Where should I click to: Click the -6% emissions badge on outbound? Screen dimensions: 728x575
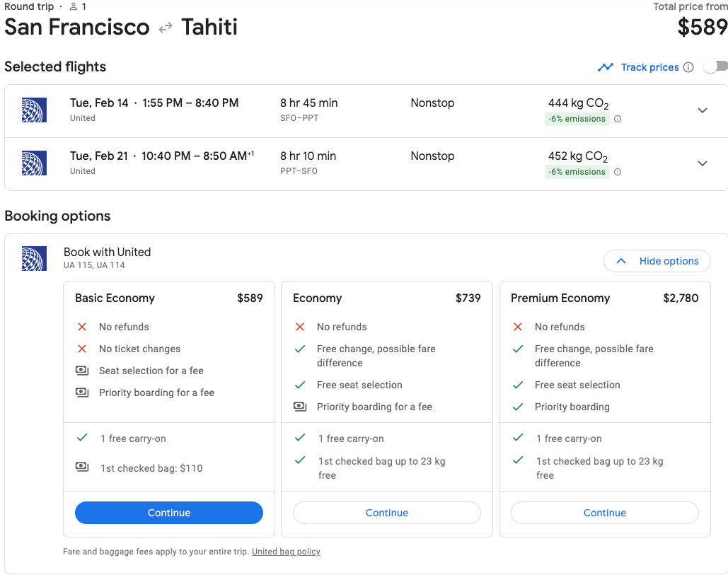click(x=577, y=119)
